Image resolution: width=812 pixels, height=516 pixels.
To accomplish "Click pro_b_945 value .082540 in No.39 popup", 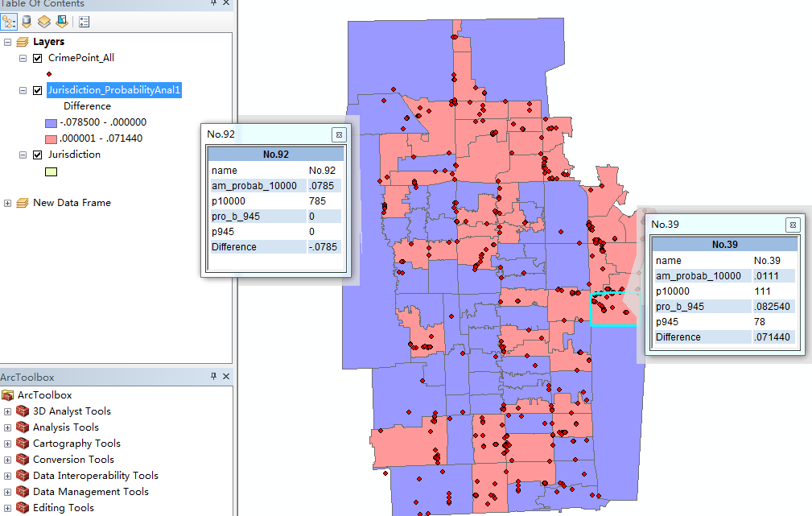I will [772, 307].
